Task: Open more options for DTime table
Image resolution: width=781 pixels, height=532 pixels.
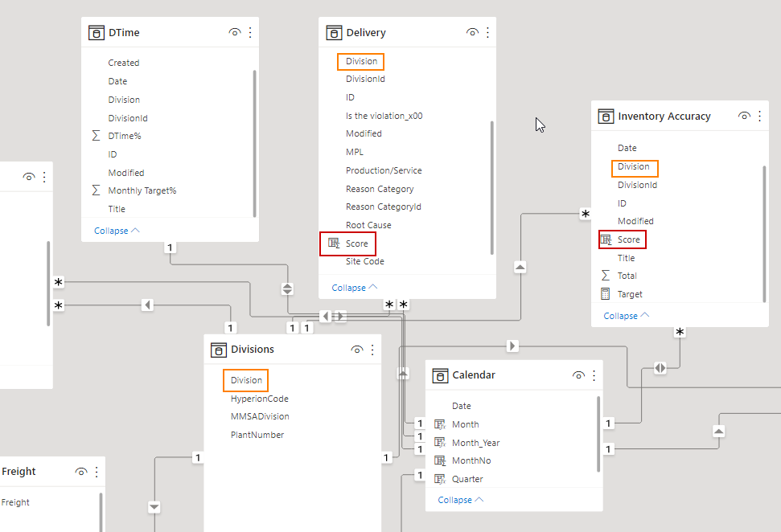Action: (x=250, y=32)
